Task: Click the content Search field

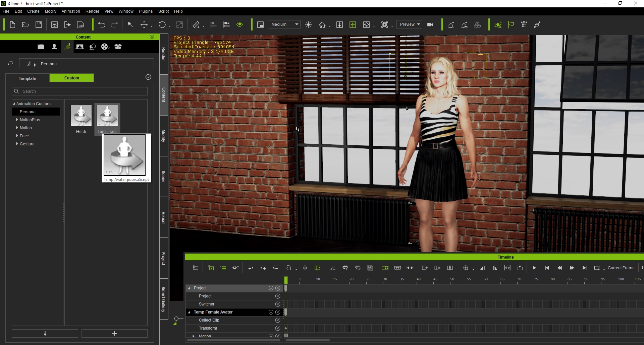Action: pos(80,91)
